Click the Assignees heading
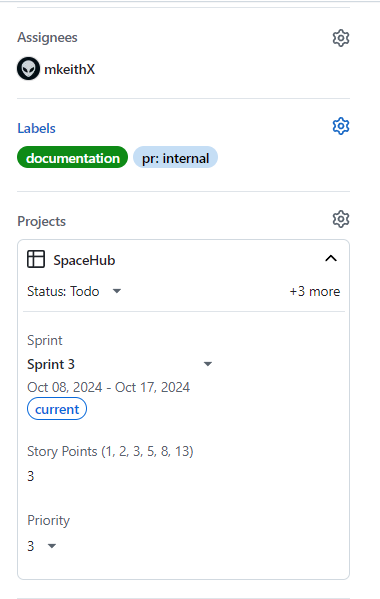The width and height of the screenshot is (380, 599). click(x=47, y=37)
